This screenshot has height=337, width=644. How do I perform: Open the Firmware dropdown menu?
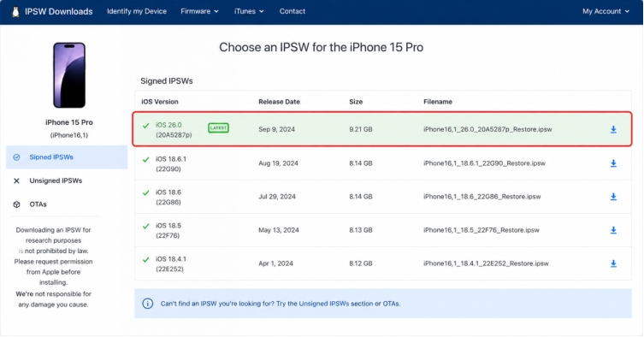click(199, 11)
